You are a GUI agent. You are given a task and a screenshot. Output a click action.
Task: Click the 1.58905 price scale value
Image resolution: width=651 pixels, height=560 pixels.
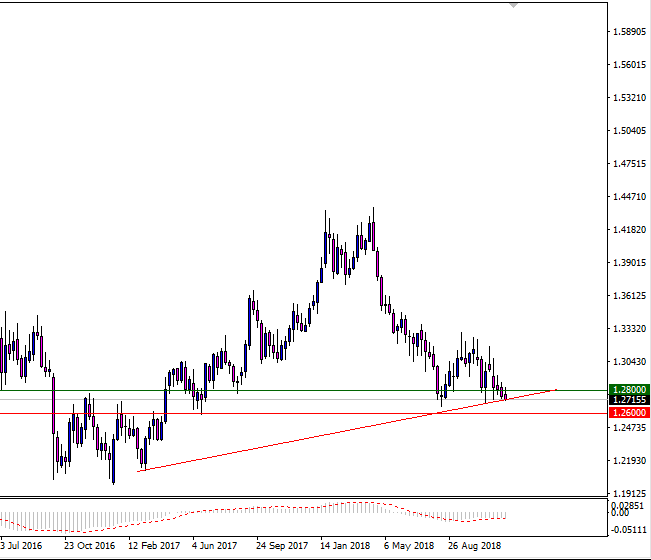(630, 32)
